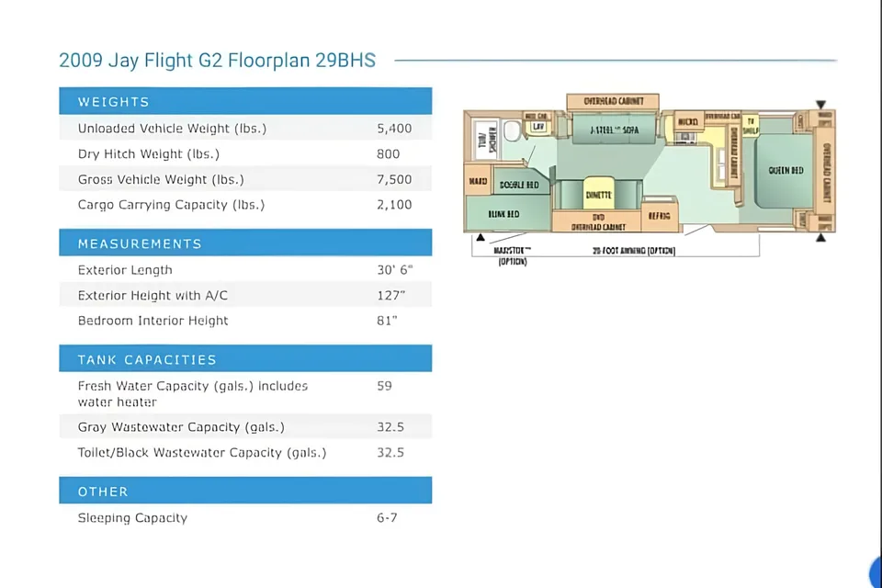
Task: Select the 7,500 gross weight value
Action: pos(394,179)
